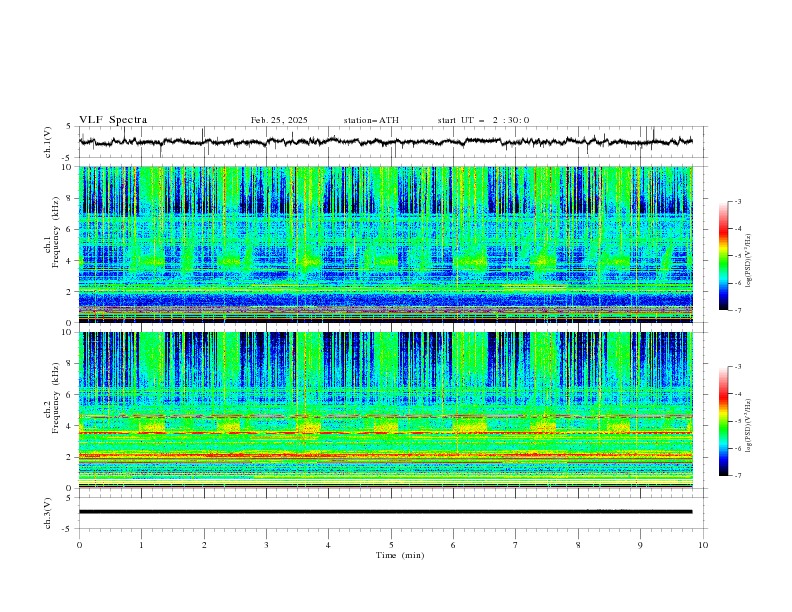Click the "6" kHz tick of ch.2 frequency axis
Screen dimensions: 792x612
pos(70,395)
